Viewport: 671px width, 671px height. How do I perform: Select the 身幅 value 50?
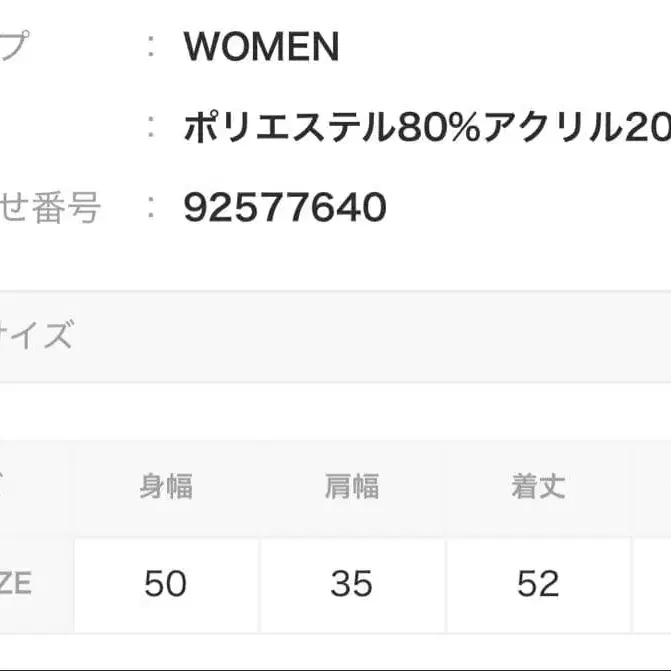coord(166,583)
